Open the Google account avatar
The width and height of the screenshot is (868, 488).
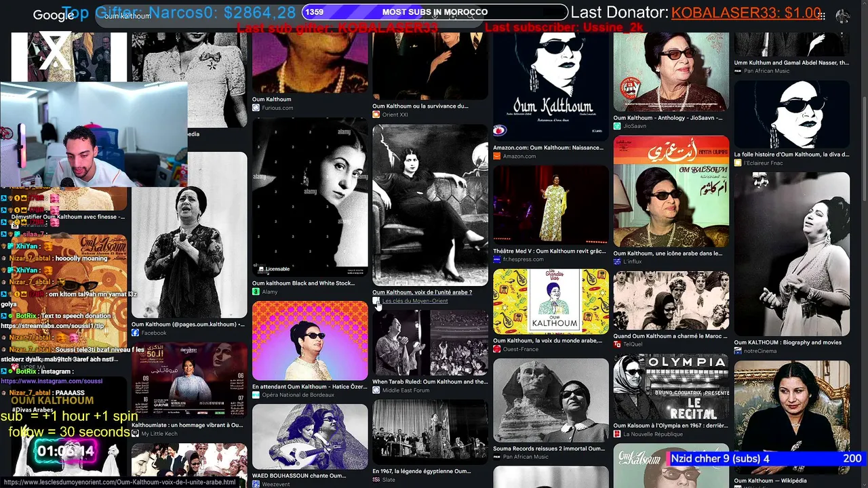click(x=843, y=16)
